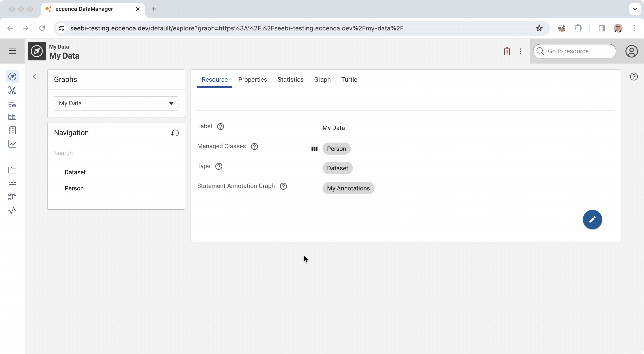Switch to the Turtle tab
Image resolution: width=644 pixels, height=354 pixels.
(349, 80)
